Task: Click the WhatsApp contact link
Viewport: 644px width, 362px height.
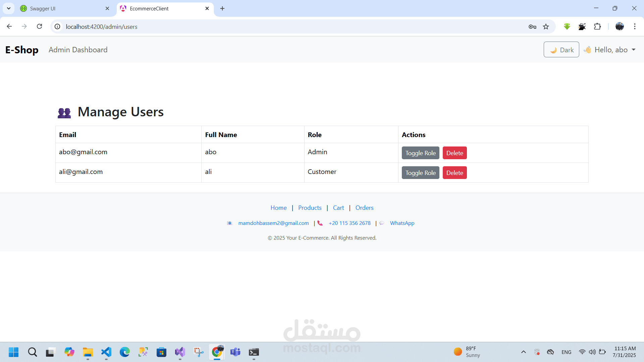Action: pos(402,223)
